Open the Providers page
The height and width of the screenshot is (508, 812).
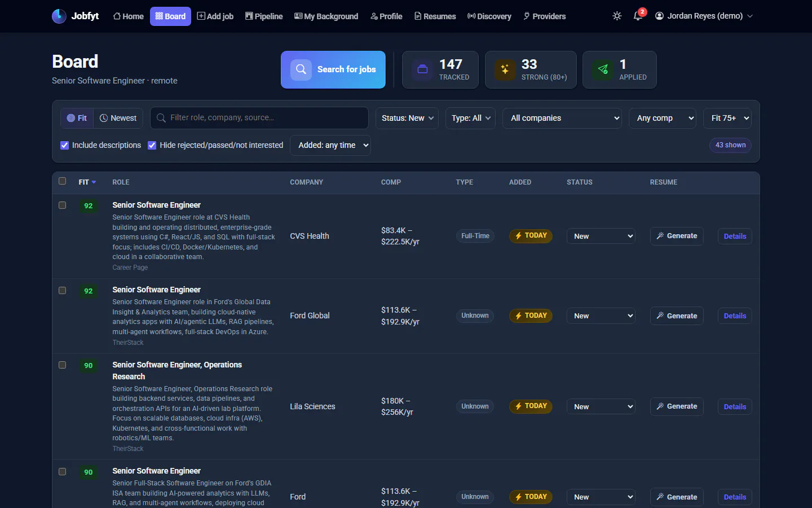coord(544,16)
